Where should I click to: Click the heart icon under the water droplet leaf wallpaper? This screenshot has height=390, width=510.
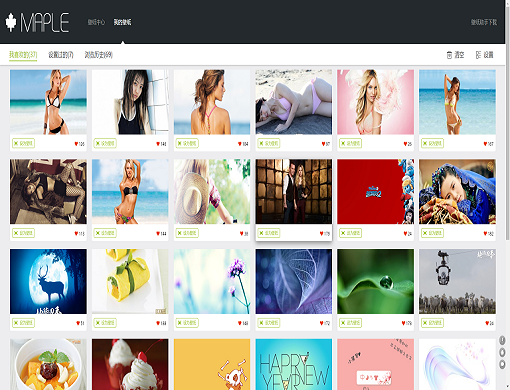coord(403,323)
